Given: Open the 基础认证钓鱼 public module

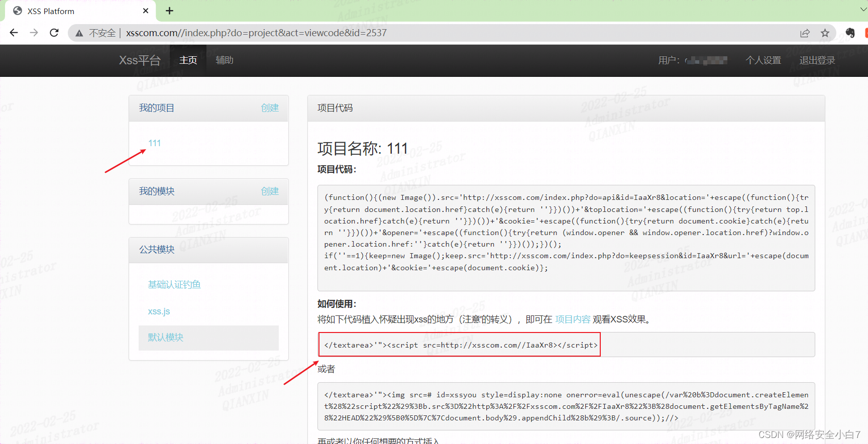Looking at the screenshot, I should tap(174, 285).
